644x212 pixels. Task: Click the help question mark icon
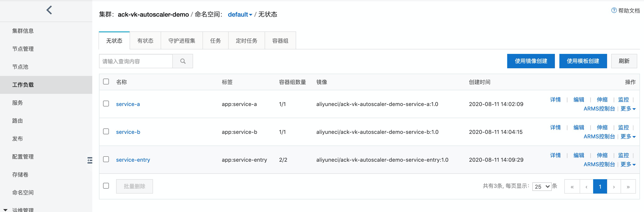(x=614, y=10)
